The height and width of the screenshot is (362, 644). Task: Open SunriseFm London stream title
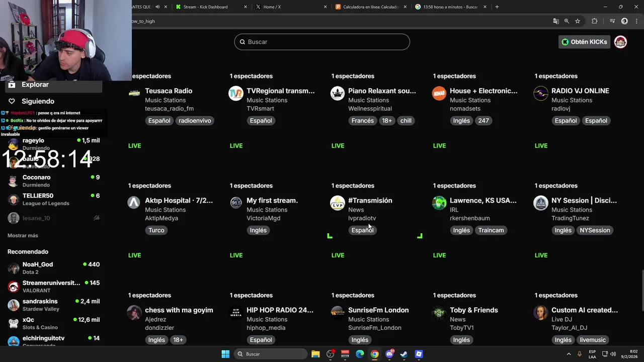pos(378,310)
